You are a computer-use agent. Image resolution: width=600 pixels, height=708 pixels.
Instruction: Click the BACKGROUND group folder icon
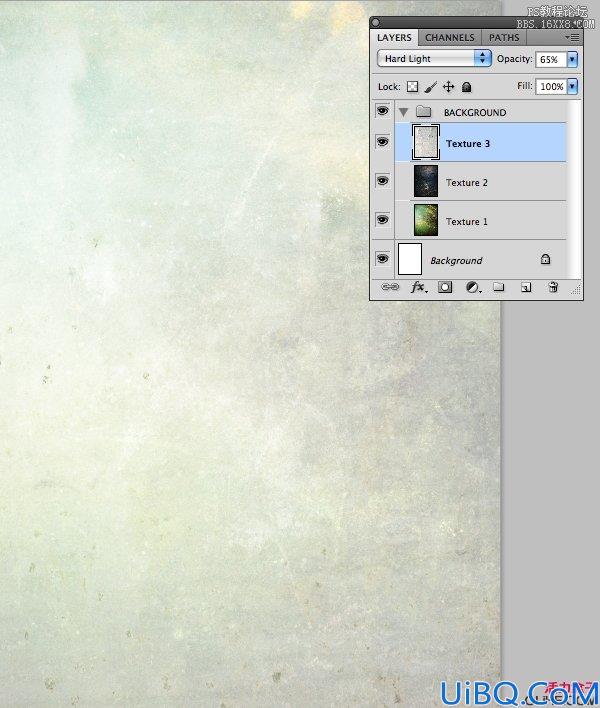pos(423,111)
